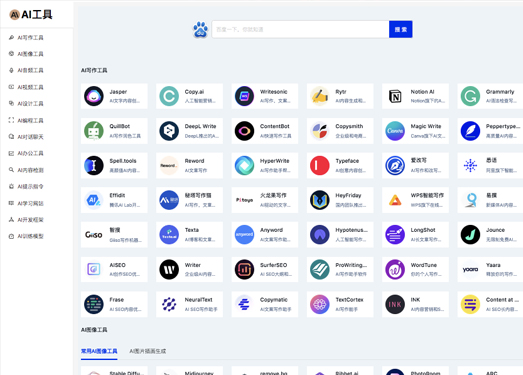The width and height of the screenshot is (523, 375).
Task: Click the Canva Magic Write icon
Action: tap(395, 131)
